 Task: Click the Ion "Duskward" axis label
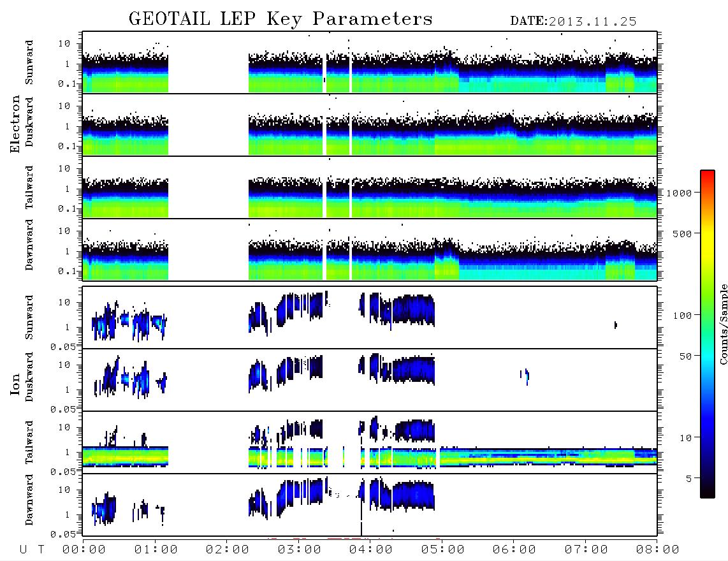(29, 377)
